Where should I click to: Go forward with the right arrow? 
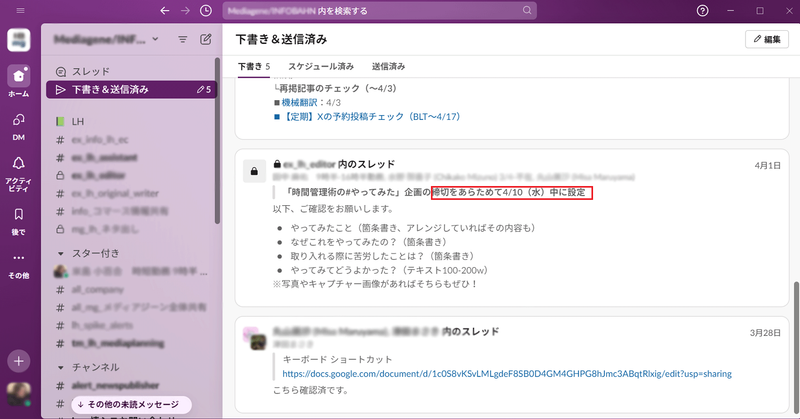point(185,11)
